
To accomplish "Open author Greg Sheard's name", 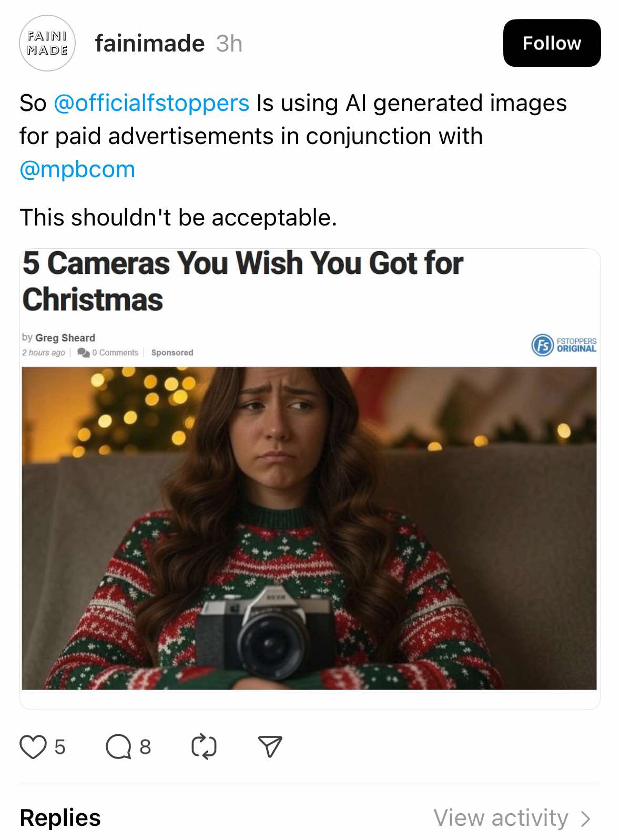I will point(65,337).
